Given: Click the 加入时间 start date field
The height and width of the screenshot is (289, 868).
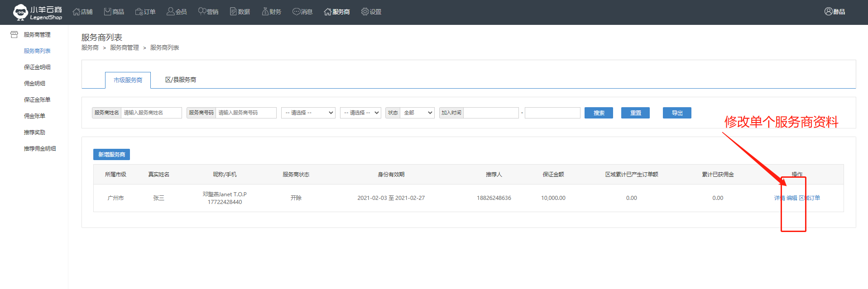Looking at the screenshot, I should [x=491, y=113].
